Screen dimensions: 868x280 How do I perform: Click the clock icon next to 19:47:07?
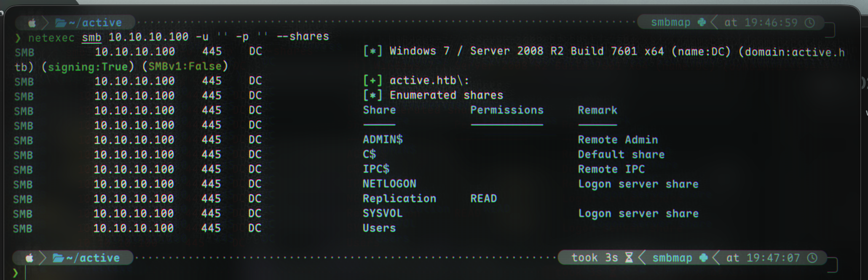[x=812, y=258]
